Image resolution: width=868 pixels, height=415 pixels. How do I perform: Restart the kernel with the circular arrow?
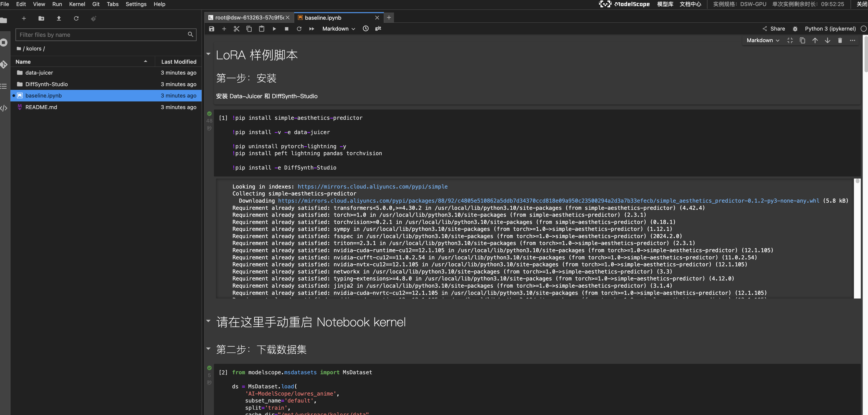tap(299, 29)
